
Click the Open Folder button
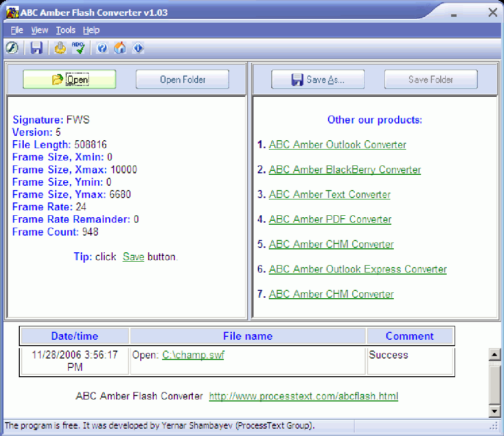pyautogui.click(x=182, y=79)
